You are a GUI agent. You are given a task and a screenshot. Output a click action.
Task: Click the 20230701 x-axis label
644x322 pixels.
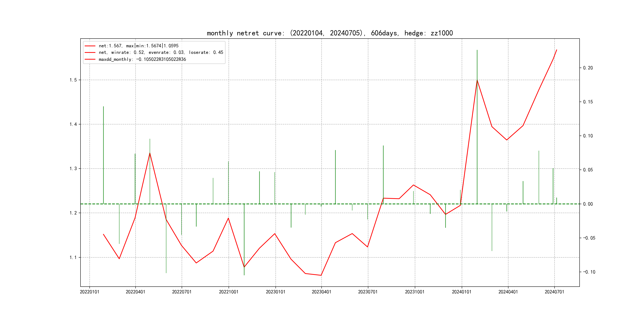click(x=368, y=292)
